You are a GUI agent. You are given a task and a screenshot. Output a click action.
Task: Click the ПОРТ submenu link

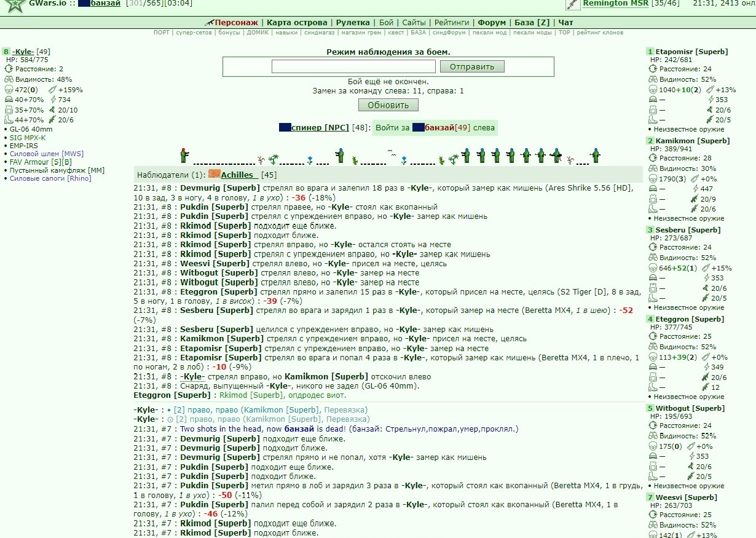pos(162,33)
